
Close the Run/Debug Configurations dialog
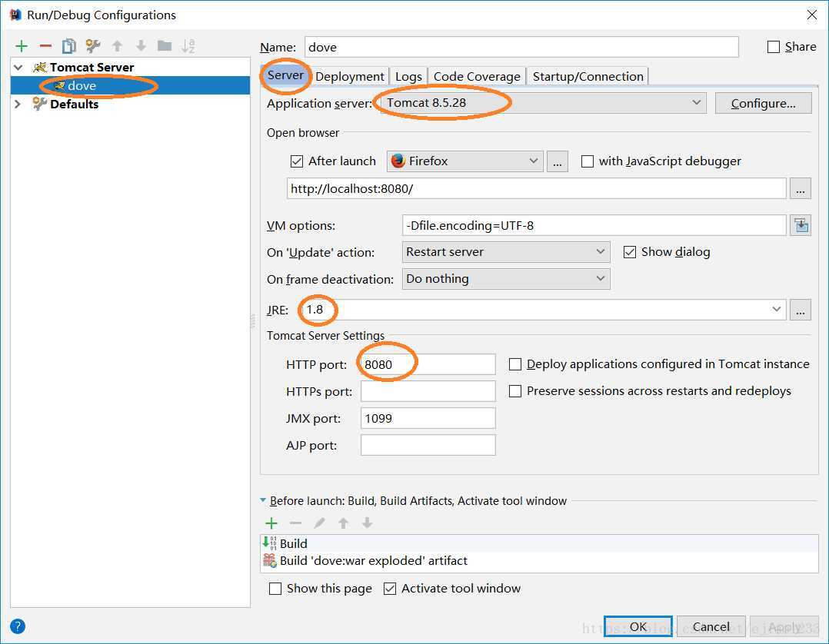pos(812,15)
